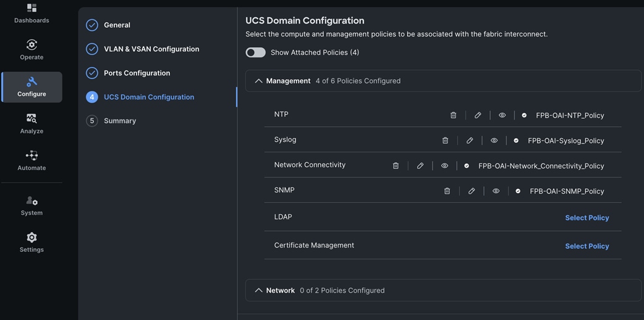The height and width of the screenshot is (320, 644).
Task: Open FPB-OAI-Network_Connectivity_Policy name
Action: 541,166
